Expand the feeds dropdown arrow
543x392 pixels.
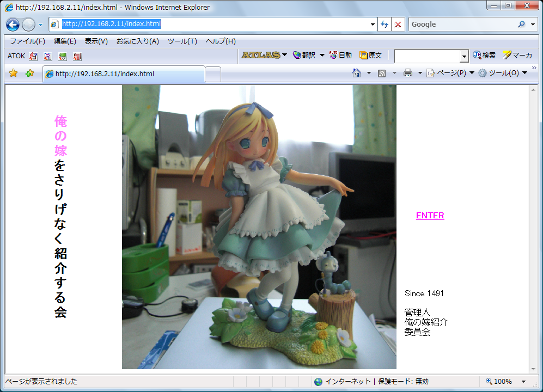pyautogui.click(x=394, y=73)
